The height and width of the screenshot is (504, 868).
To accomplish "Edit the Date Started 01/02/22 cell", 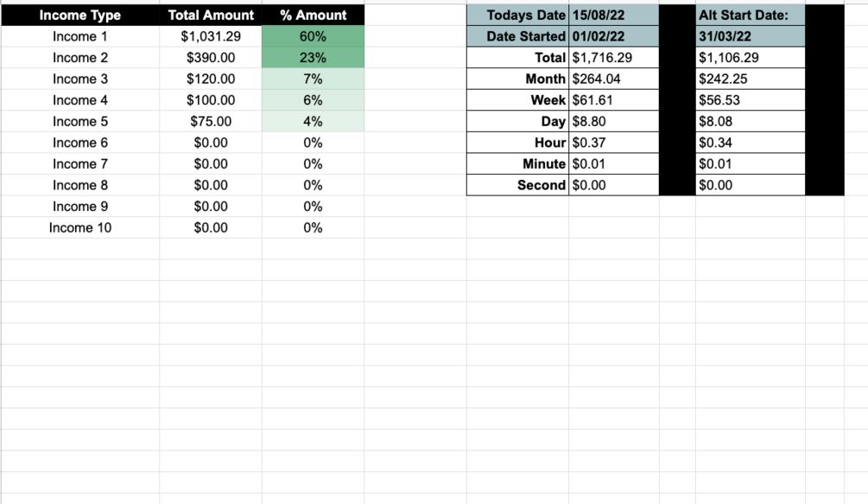I will 613,36.
